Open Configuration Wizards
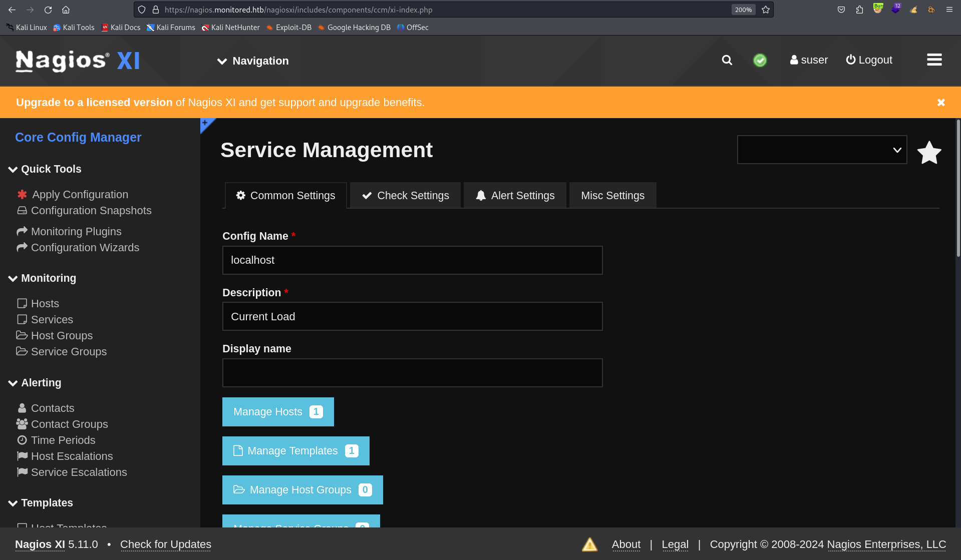961x560 pixels. (x=78, y=248)
